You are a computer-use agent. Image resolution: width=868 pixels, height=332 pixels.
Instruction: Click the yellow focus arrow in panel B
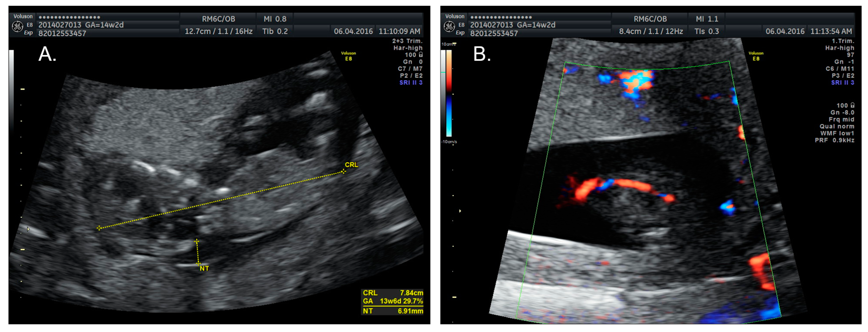coord(460,211)
